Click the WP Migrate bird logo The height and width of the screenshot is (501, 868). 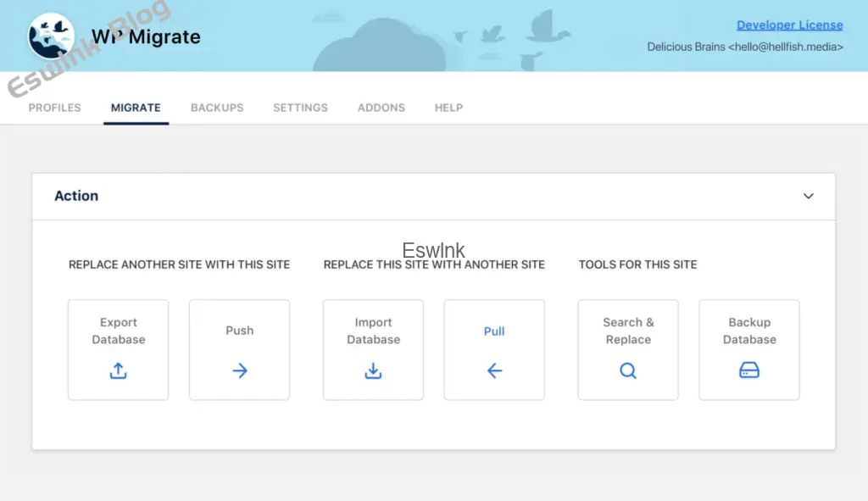click(x=51, y=36)
